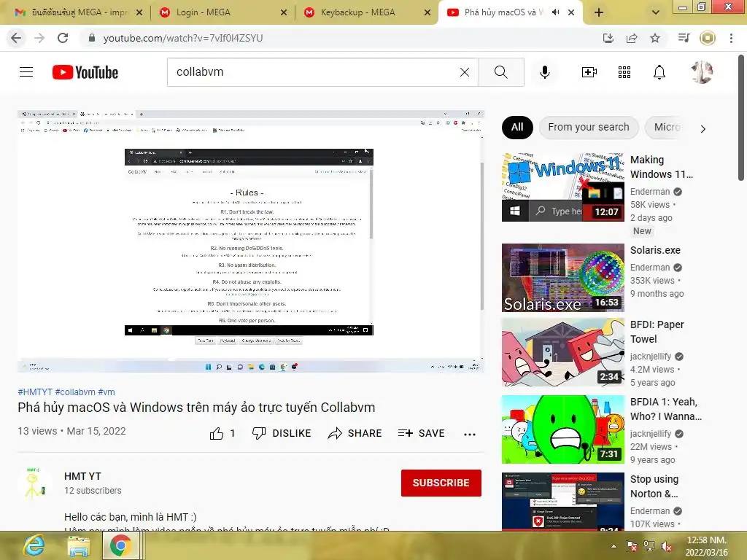Open the YouTube hamburger guide menu
The image size is (747, 560).
[26, 72]
